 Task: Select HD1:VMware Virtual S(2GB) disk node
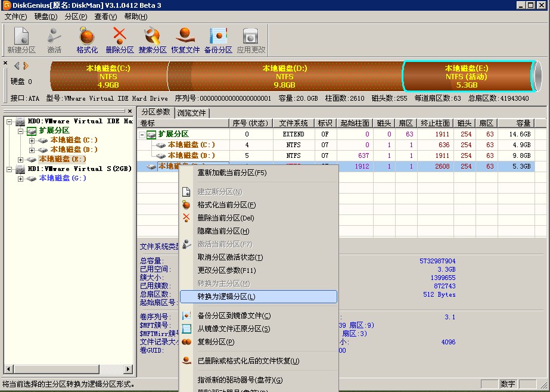pyautogui.click(x=80, y=169)
